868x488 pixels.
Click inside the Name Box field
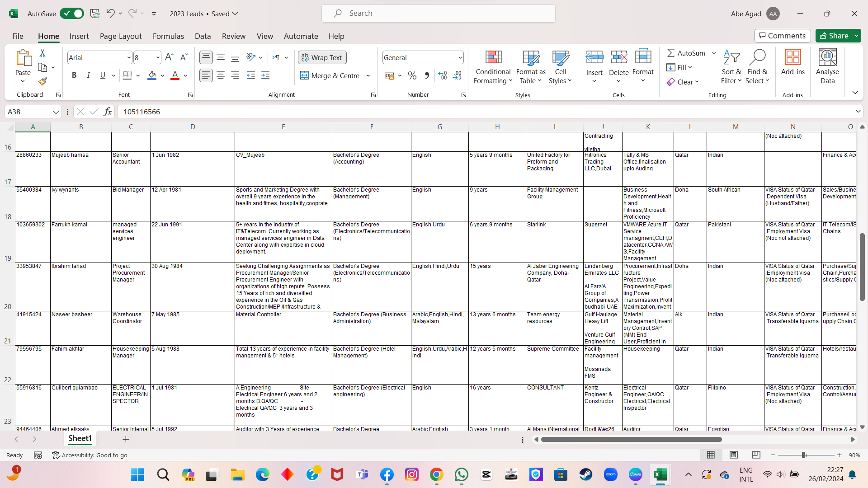point(28,112)
